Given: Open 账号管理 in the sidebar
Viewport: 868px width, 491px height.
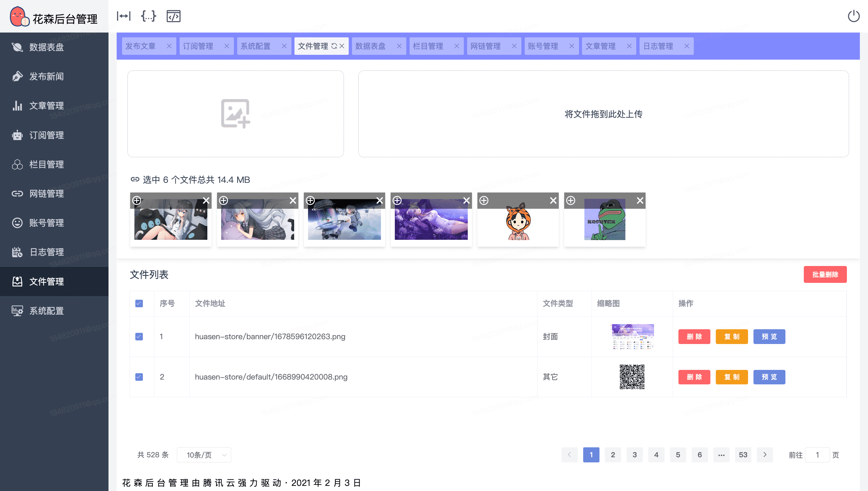Looking at the screenshot, I should pyautogui.click(x=46, y=223).
